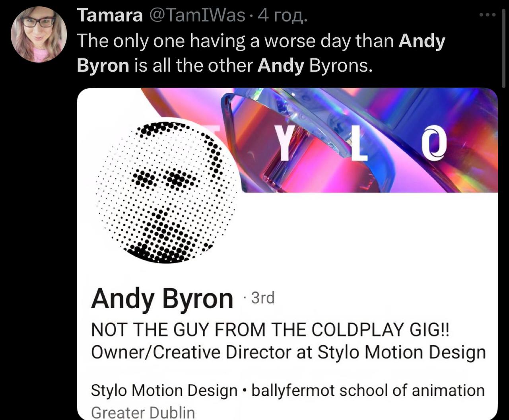Click the Greater Dublin location text
This screenshot has height=420, width=509.
143,412
